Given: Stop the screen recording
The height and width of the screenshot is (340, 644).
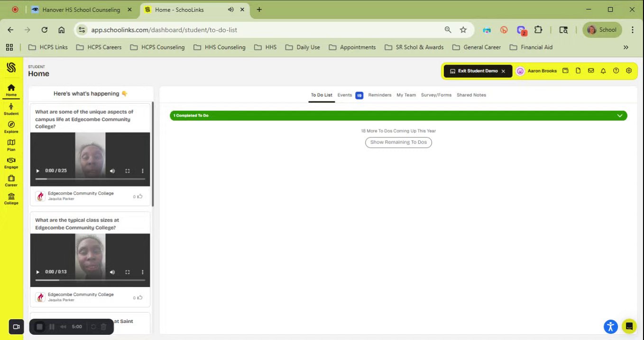Looking at the screenshot, I should click(40, 327).
